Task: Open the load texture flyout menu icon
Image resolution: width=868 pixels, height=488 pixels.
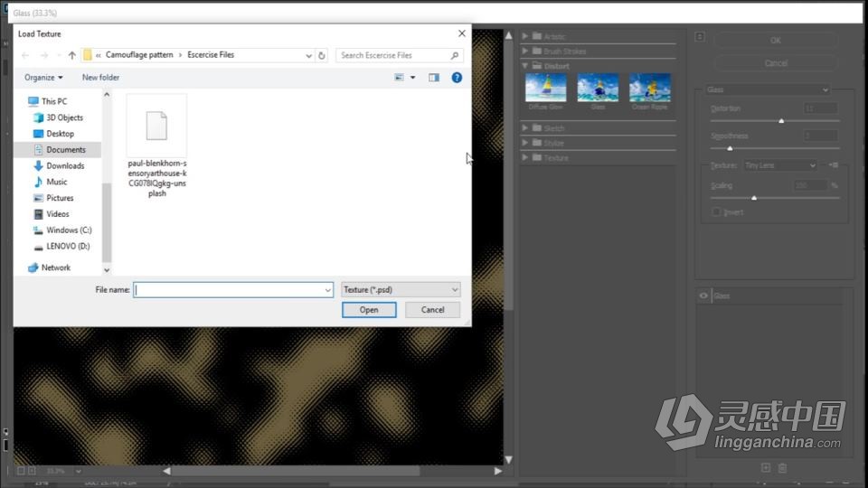Action: (833, 164)
